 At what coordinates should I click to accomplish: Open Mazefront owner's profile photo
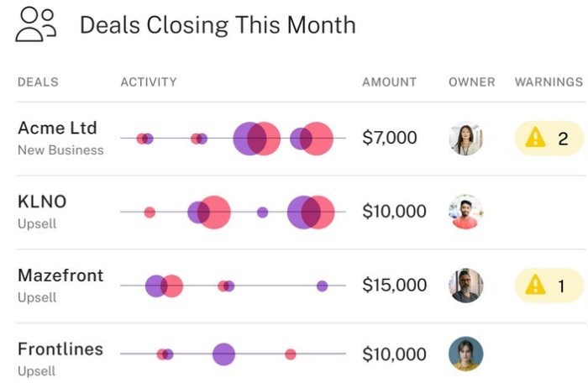click(465, 286)
